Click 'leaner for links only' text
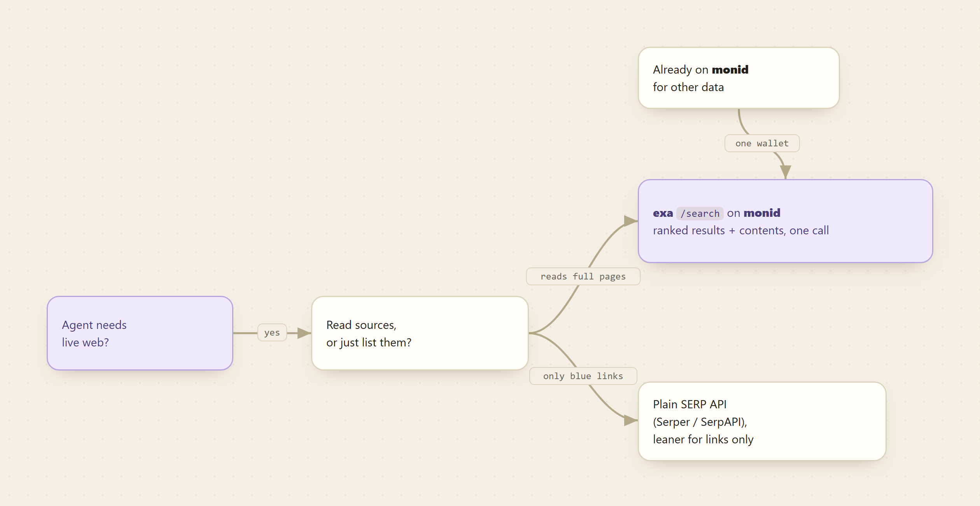 [703, 439]
